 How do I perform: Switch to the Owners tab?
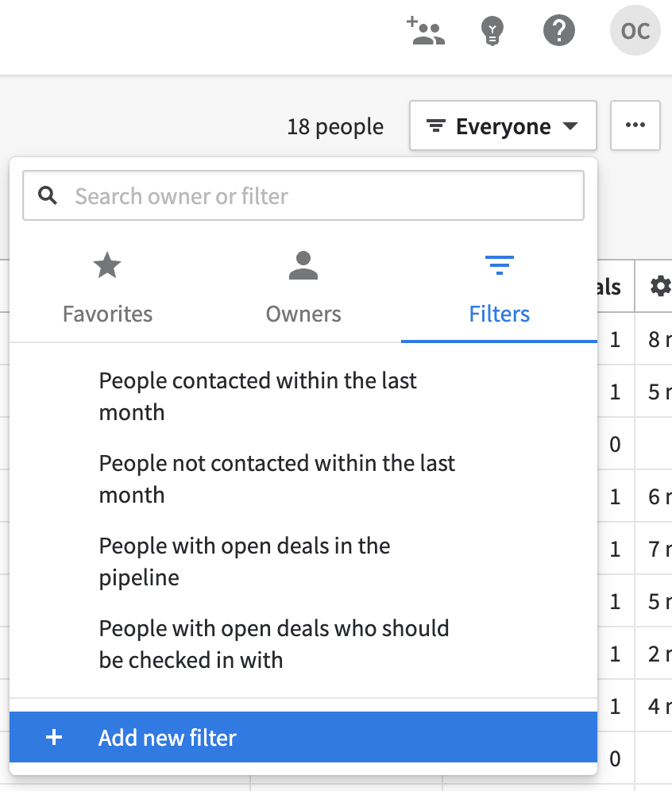(x=303, y=314)
